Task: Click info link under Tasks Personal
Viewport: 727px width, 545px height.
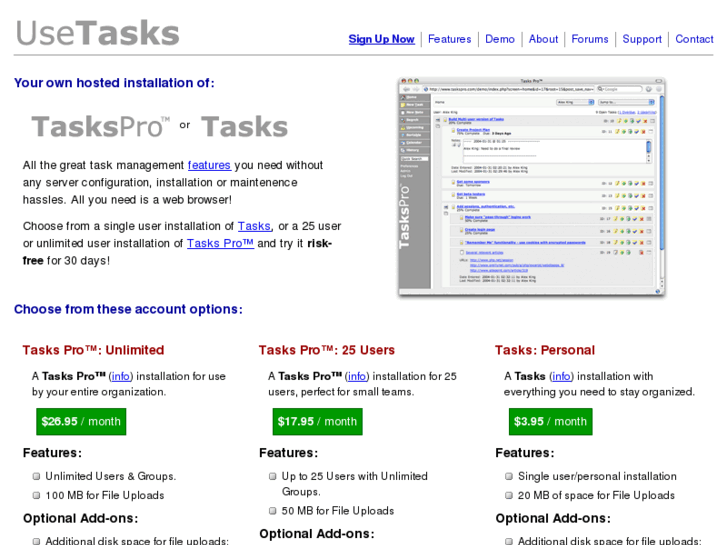Action: click(x=561, y=376)
